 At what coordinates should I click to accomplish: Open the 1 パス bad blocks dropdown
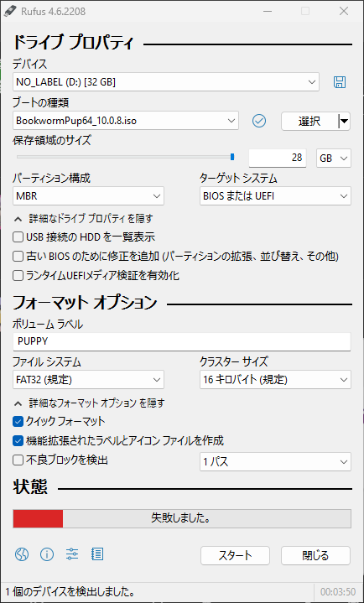(x=275, y=461)
